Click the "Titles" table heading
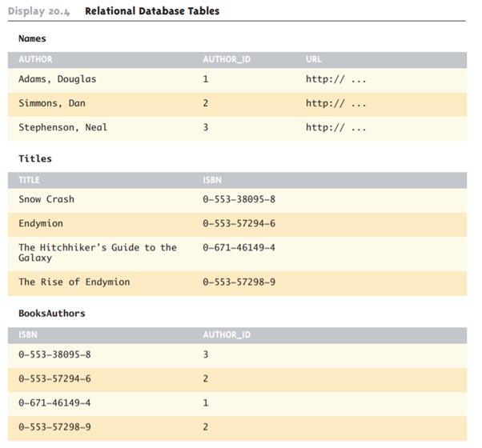Image resolution: width=482 pixels, height=448 pixels. tap(35, 159)
